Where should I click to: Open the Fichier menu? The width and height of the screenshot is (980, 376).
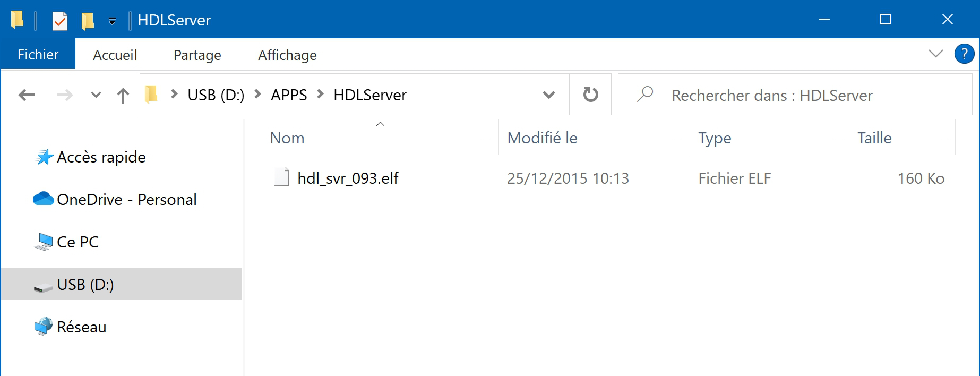pos(38,54)
